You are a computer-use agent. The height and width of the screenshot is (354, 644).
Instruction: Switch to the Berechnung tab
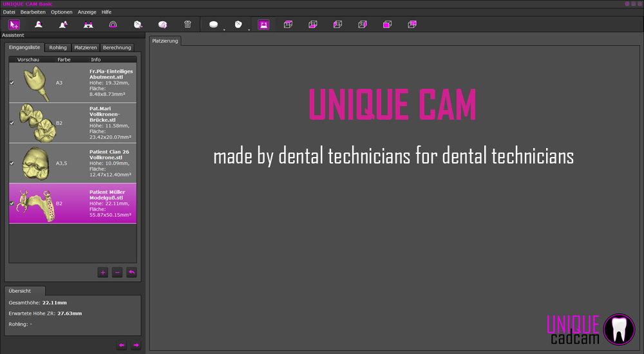click(x=117, y=48)
